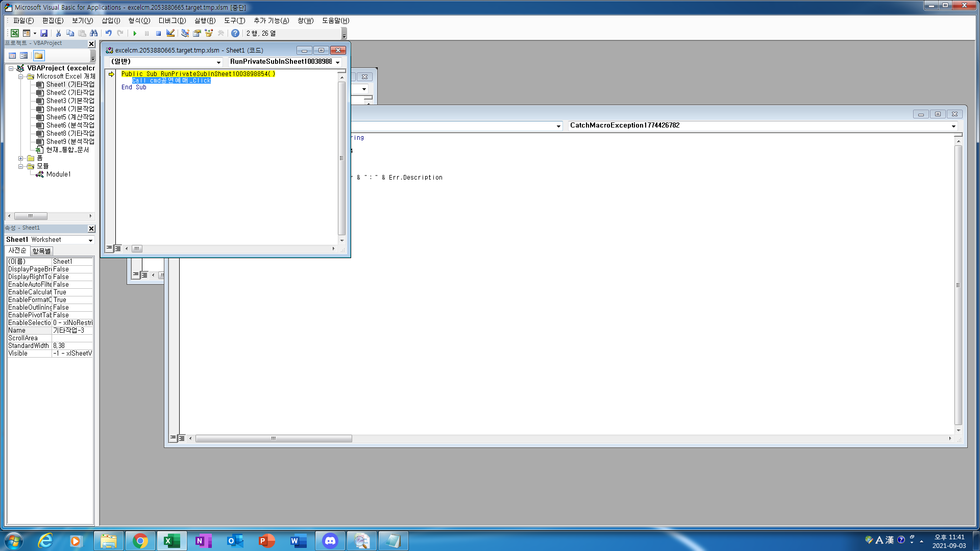
Task: Open CatchMacroException procedure dropdown
Action: [x=953, y=126]
